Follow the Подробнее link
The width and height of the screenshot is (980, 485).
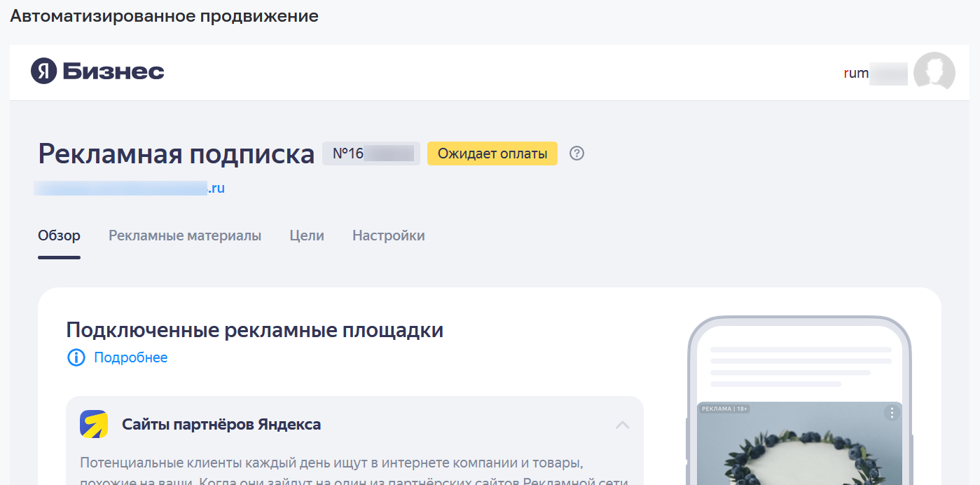coord(131,358)
